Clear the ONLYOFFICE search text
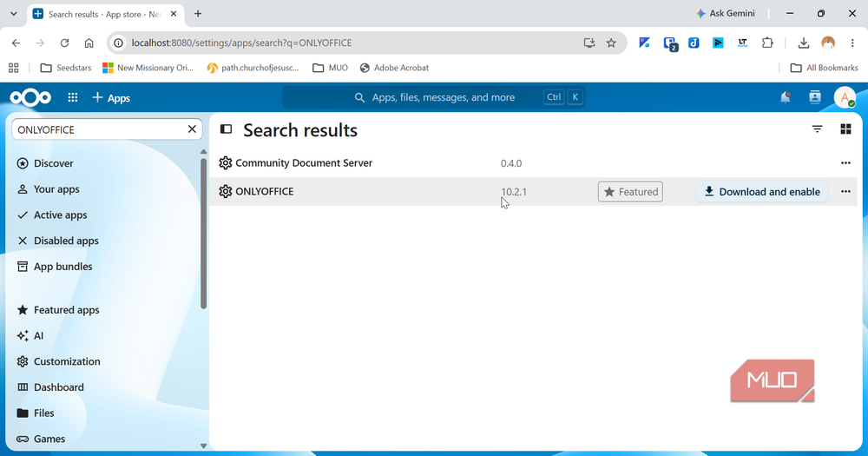This screenshot has height=456, width=868. 192,129
